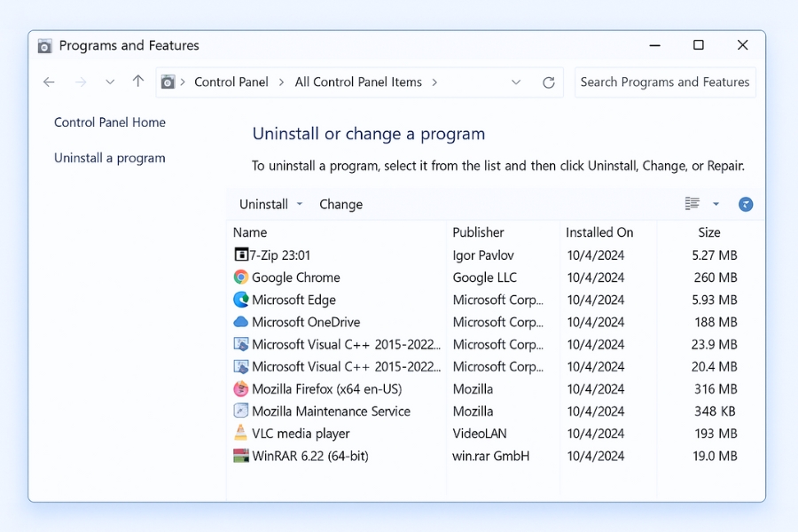The image size is (798, 532).
Task: Click the Microsoft OneDrive cloud icon
Action: pyautogui.click(x=241, y=322)
